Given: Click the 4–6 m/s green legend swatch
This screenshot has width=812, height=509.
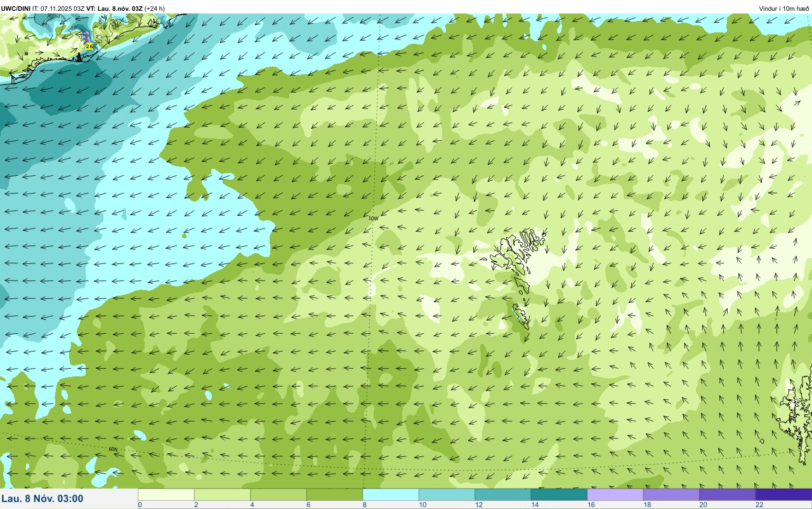Looking at the screenshot, I should pos(278,494).
